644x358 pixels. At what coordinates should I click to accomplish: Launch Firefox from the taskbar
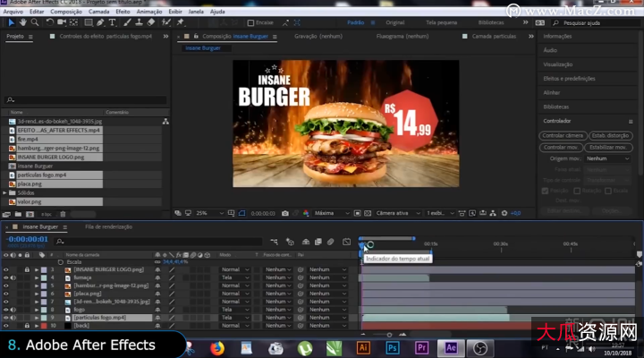pyautogui.click(x=216, y=347)
